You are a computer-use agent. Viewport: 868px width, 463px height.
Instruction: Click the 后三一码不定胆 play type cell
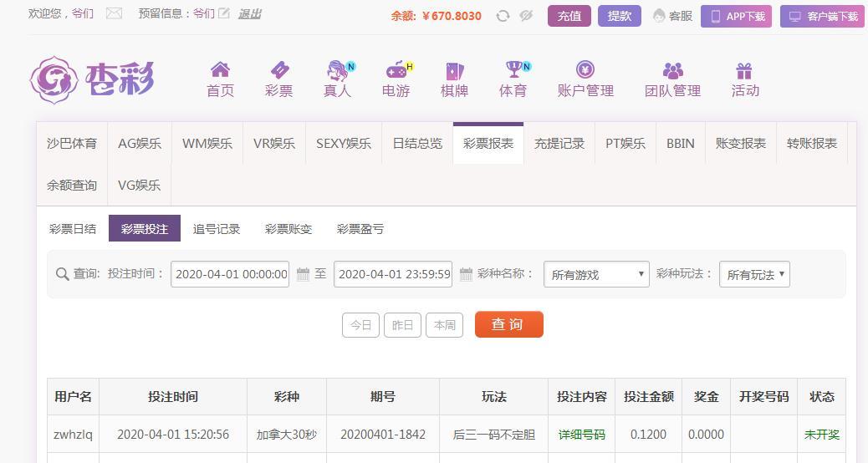click(493, 435)
